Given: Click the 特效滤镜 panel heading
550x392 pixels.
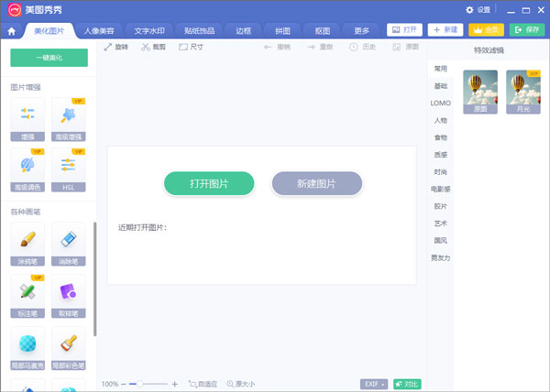Looking at the screenshot, I should (489, 50).
